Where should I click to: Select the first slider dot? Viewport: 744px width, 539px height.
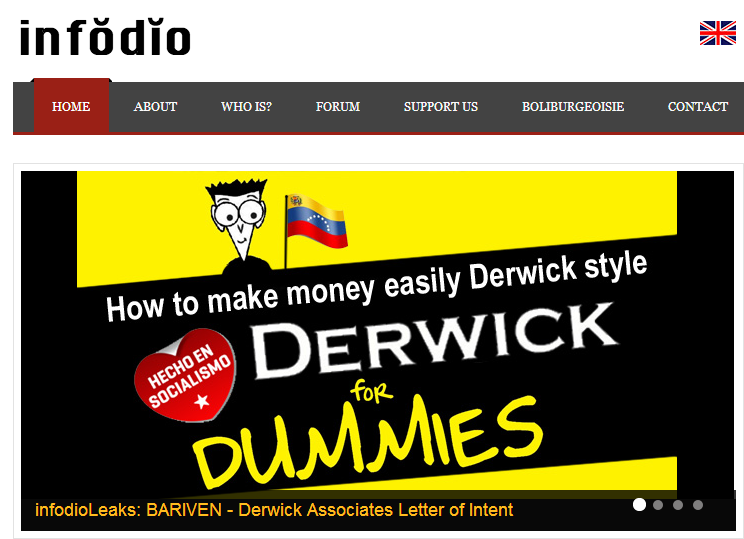[639, 505]
